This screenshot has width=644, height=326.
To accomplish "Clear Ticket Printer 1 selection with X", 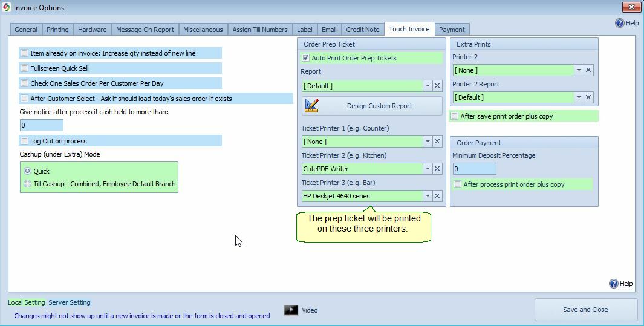I will tap(437, 142).
